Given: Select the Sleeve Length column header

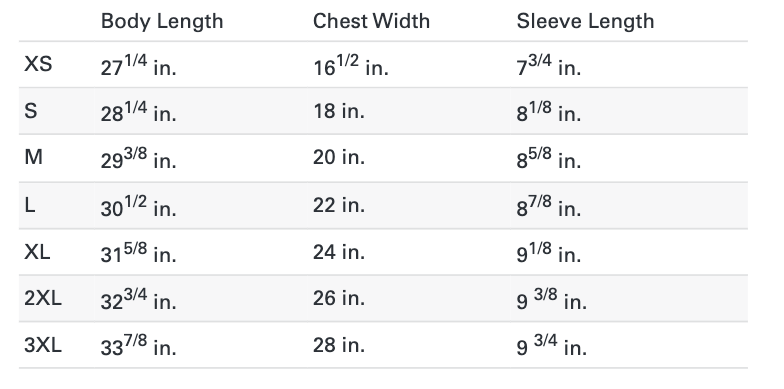Looking at the screenshot, I should coord(586,21).
